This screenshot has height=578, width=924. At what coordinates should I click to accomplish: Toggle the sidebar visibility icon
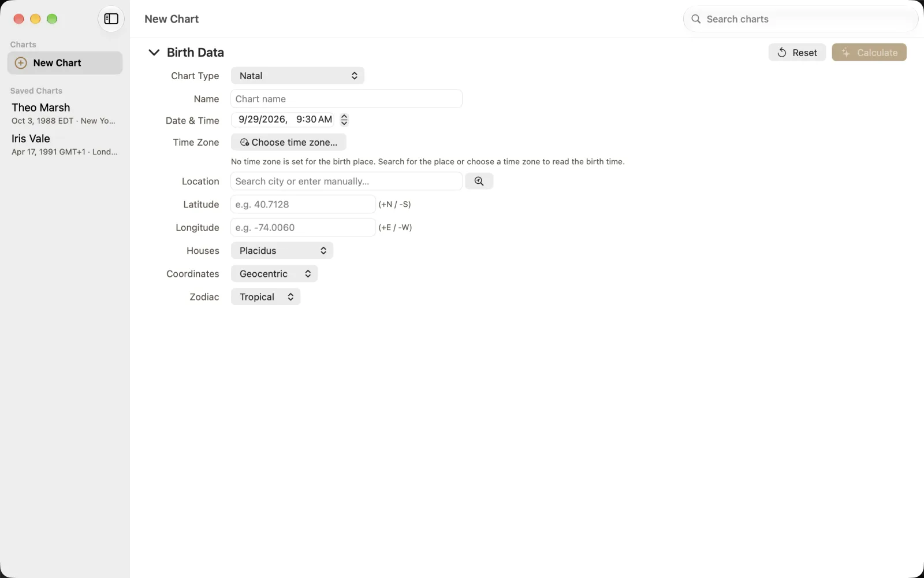point(111,19)
